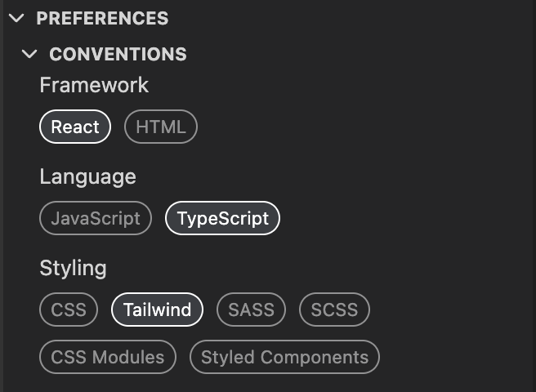The image size is (536, 392).
Task: Enable the CSS Modules styling option
Action: coord(108,357)
